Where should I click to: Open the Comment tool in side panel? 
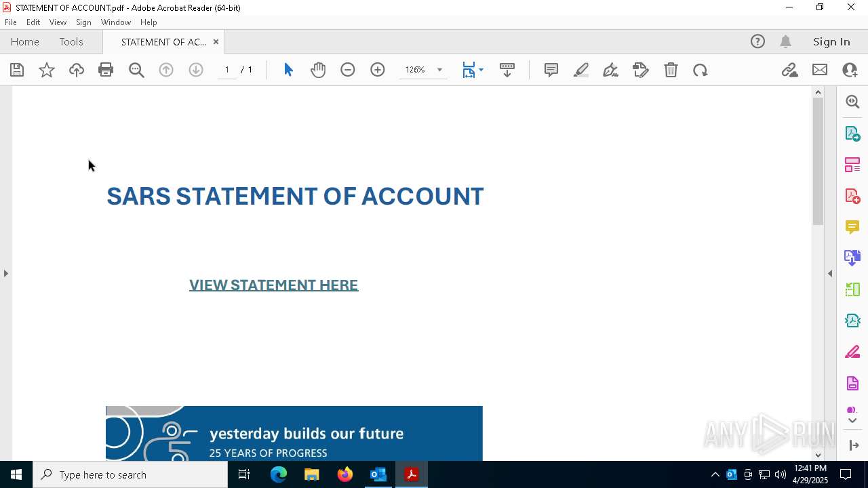tap(852, 227)
